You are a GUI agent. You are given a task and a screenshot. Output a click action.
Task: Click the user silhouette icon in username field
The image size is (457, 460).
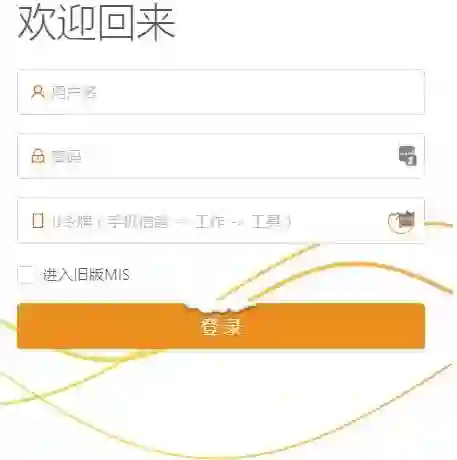38,92
